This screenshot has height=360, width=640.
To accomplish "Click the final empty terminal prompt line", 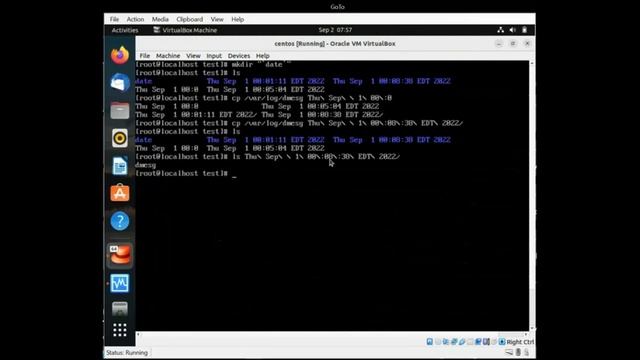I will (x=186, y=173).
